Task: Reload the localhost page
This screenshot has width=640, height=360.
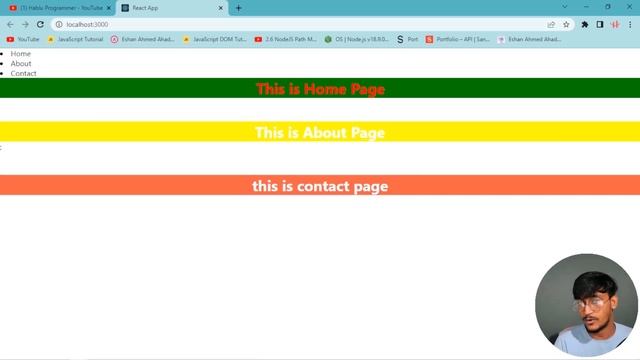Action: tap(40, 24)
